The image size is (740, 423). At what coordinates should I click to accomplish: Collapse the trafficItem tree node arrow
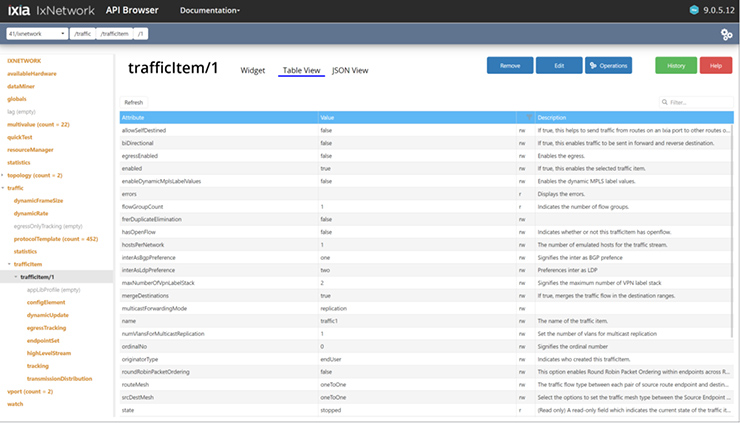click(9, 264)
